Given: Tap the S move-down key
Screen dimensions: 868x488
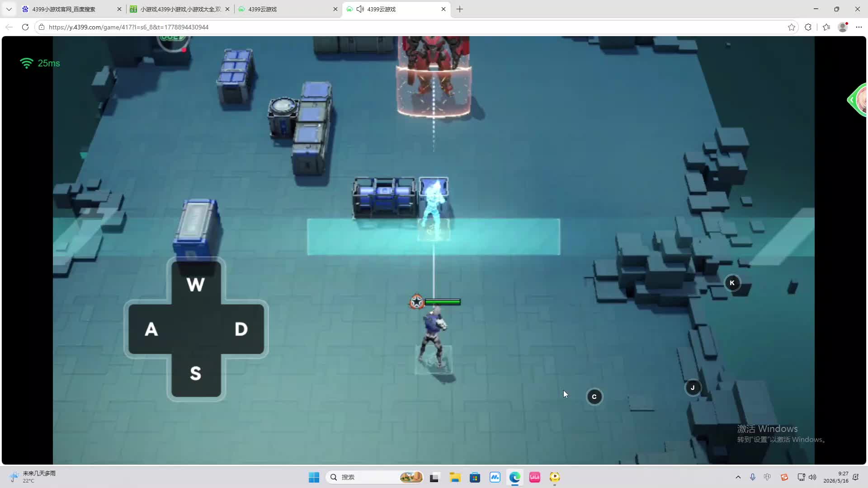Looking at the screenshot, I should point(196,373).
